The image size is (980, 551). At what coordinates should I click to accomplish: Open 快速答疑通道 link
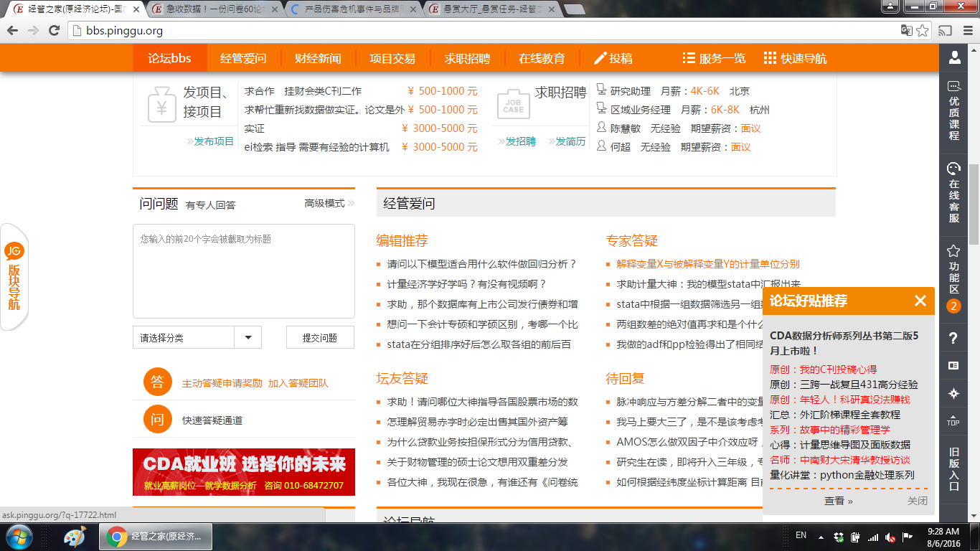point(212,420)
